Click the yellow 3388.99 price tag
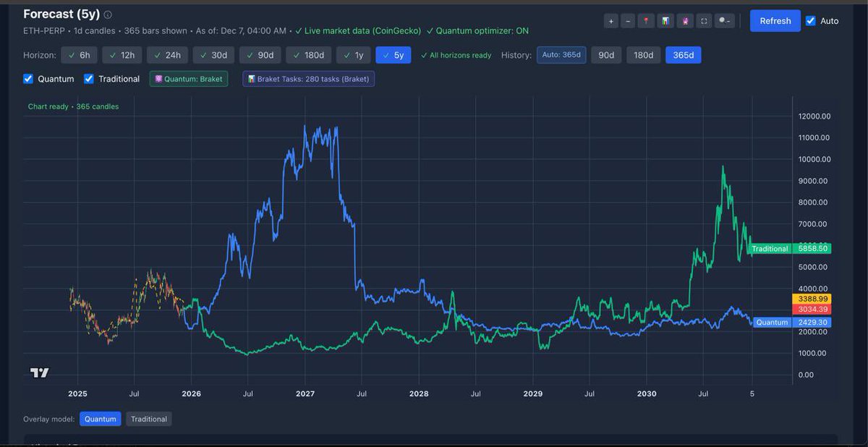 click(812, 299)
